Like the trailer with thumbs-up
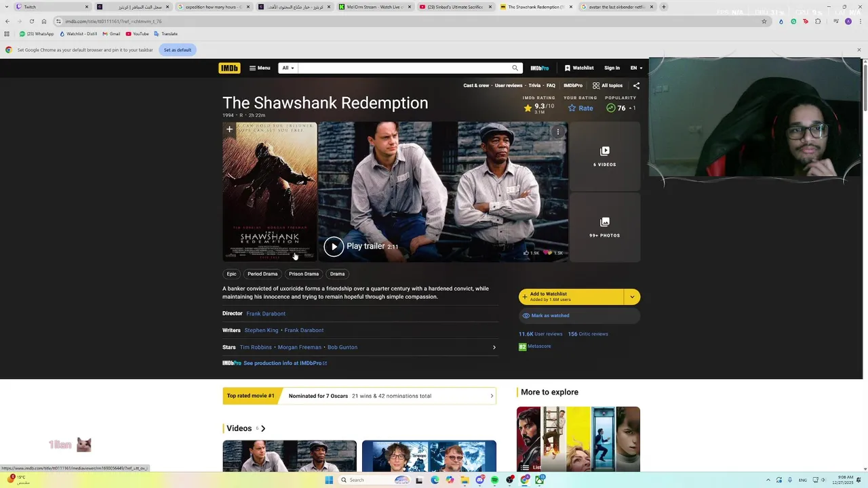 point(531,253)
